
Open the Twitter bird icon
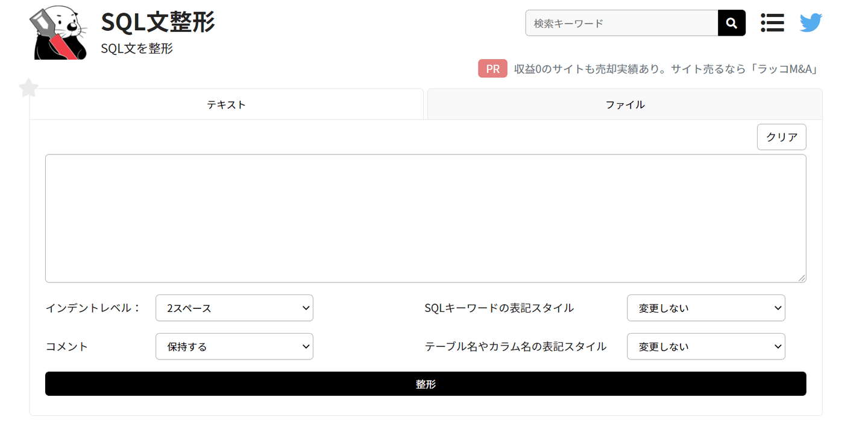(811, 23)
